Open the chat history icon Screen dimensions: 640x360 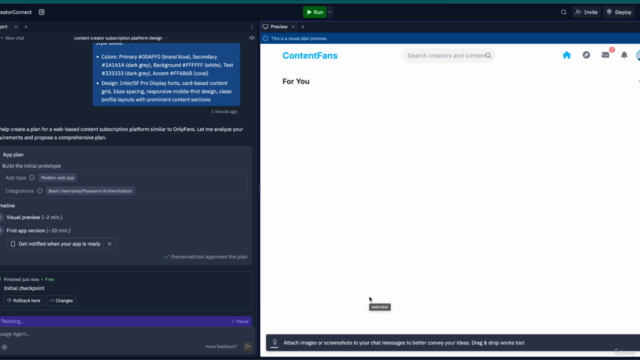click(252, 38)
